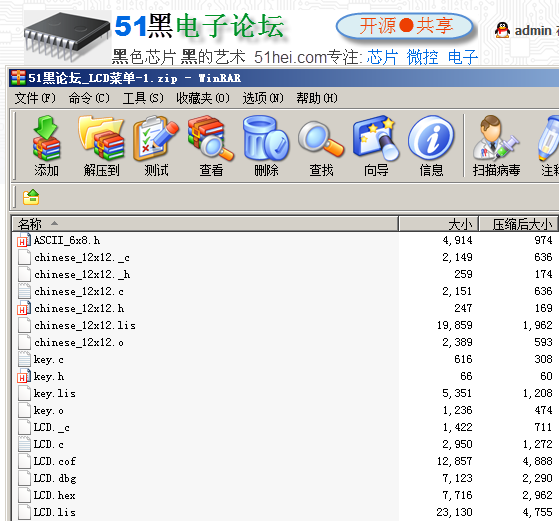Click size value 66 of key.h
The image size is (559, 521).
click(466, 376)
